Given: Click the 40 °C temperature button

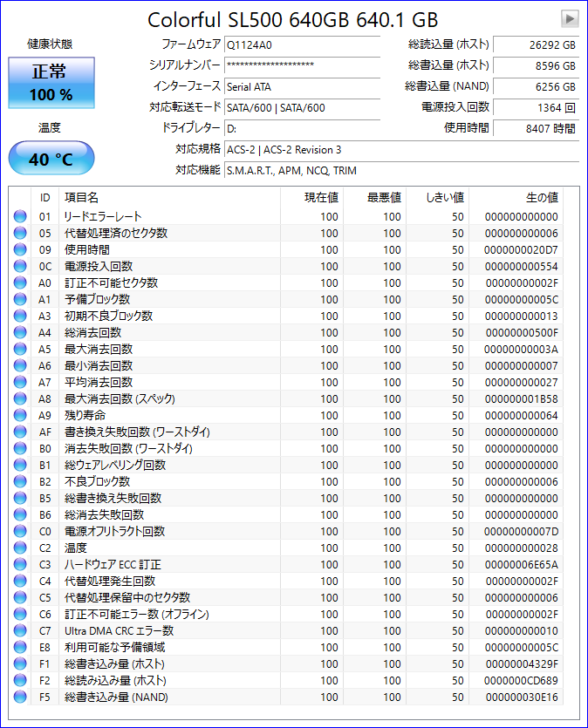Looking at the screenshot, I should pyautogui.click(x=51, y=159).
